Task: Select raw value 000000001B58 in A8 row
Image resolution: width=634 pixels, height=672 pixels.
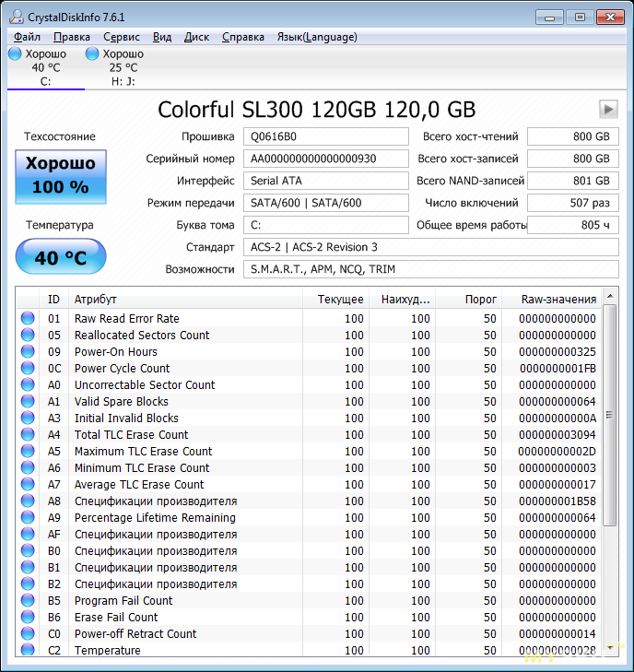Action: click(x=557, y=501)
